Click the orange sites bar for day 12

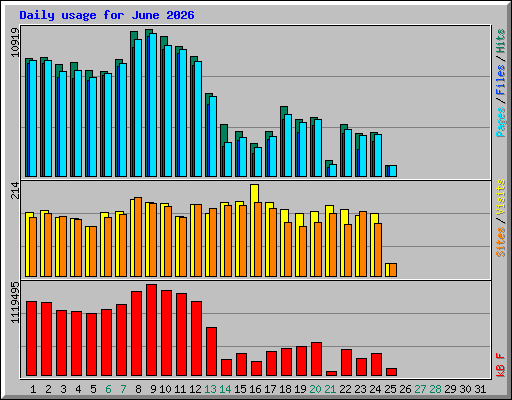click(x=198, y=241)
